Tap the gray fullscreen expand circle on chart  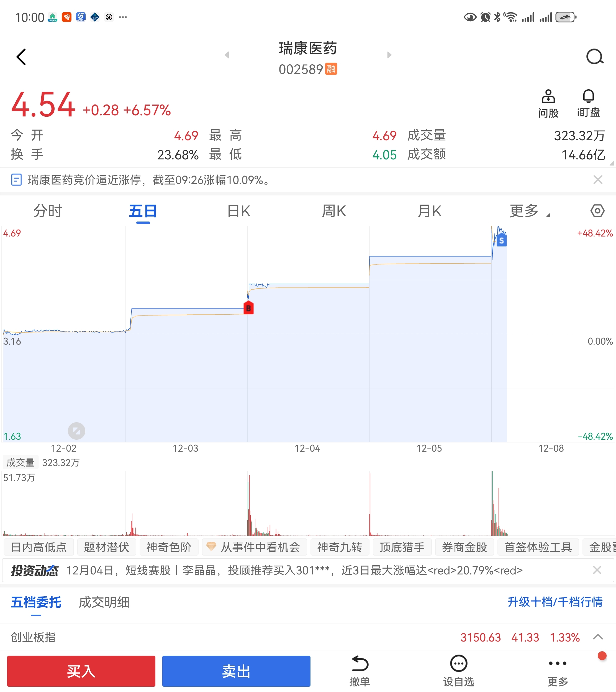pyautogui.click(x=76, y=431)
